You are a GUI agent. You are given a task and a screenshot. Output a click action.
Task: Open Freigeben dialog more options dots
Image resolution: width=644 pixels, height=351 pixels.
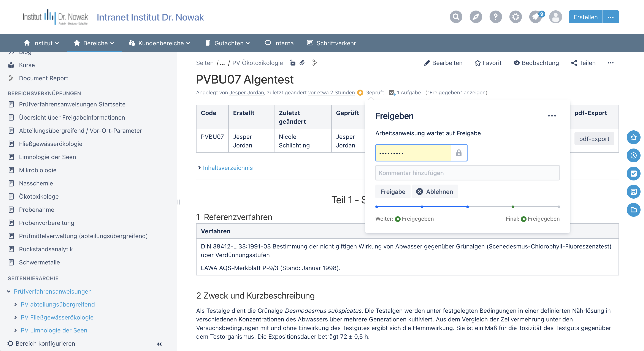pyautogui.click(x=552, y=116)
